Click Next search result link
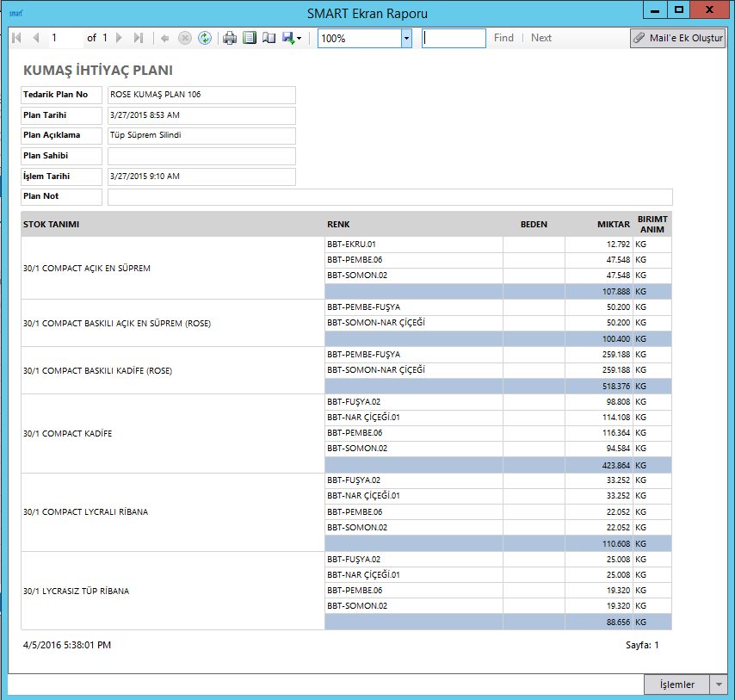This screenshot has height=700, width=735. pos(541,38)
